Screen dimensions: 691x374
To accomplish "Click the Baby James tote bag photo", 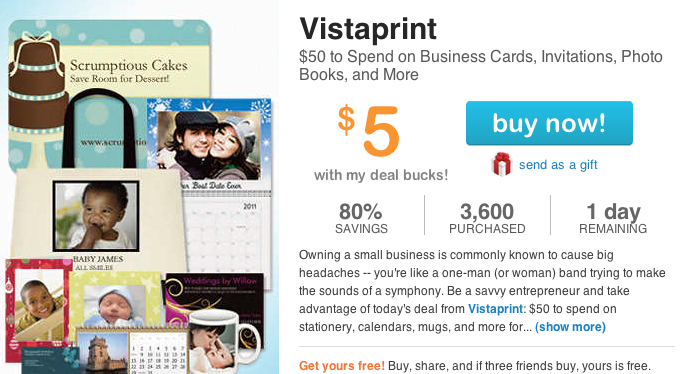I will (96, 216).
